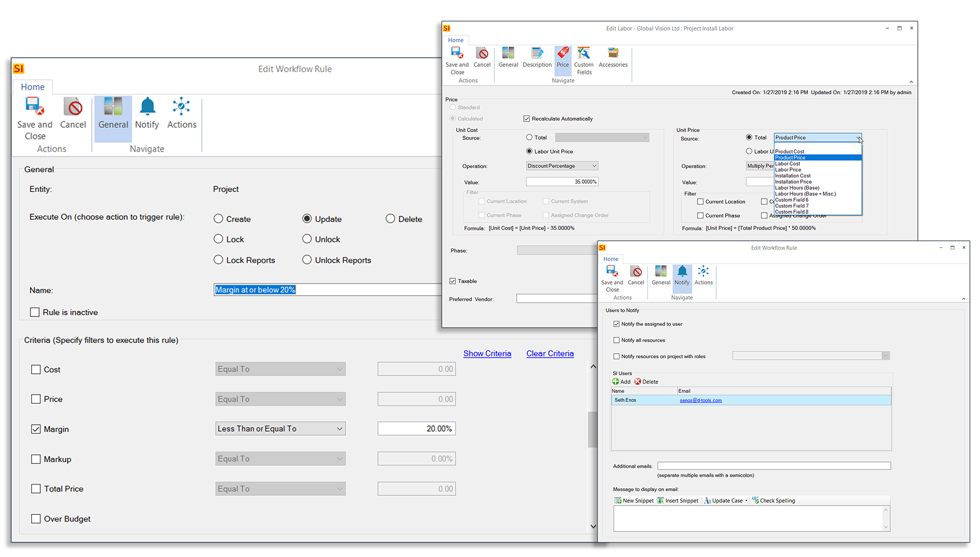This screenshot has height=557, width=980.
Task: Open roles dropdown for notify resources on project
Action: pos(811,356)
